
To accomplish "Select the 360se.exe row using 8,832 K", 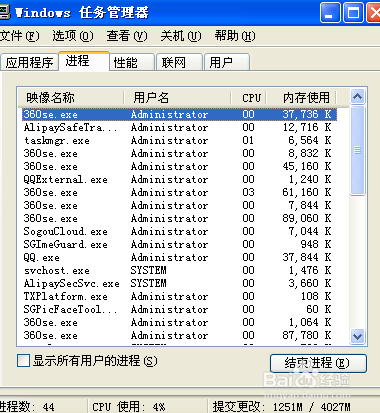I will click(x=179, y=153).
